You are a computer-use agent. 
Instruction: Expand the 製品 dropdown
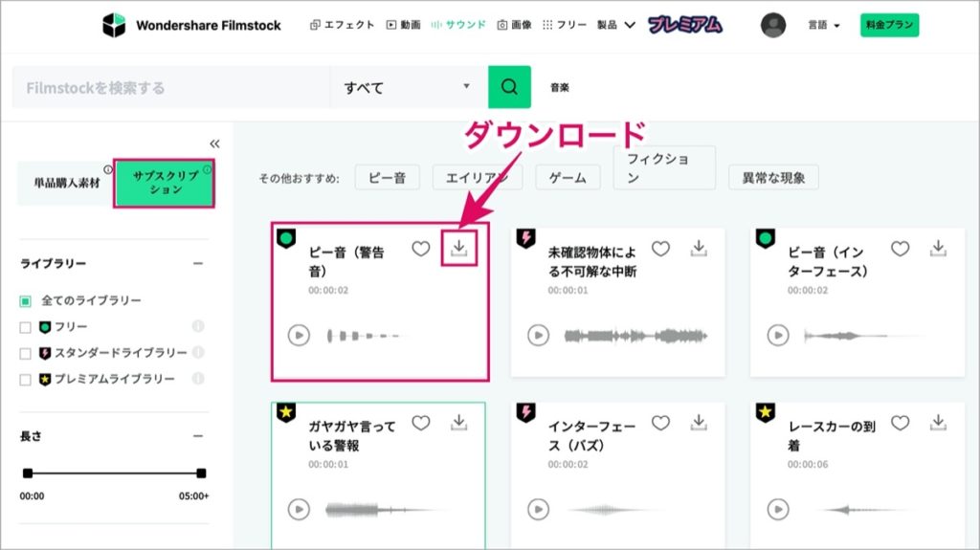point(615,25)
